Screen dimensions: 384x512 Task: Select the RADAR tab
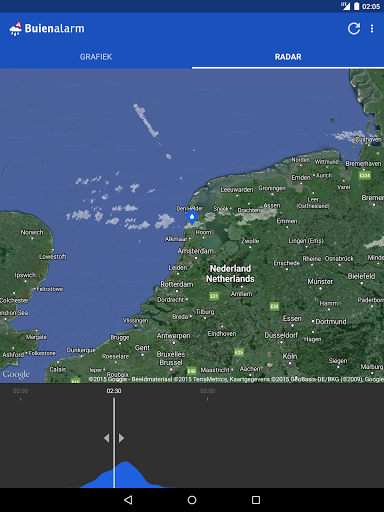click(288, 57)
